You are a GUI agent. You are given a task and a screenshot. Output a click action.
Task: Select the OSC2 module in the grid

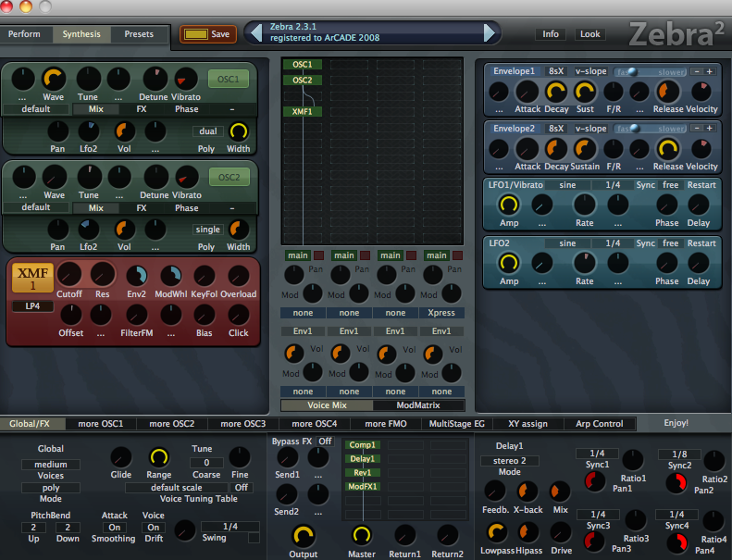[302, 81]
